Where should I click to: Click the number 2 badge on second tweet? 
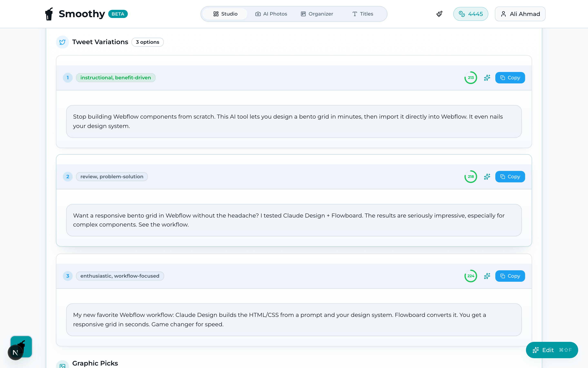pos(68,177)
